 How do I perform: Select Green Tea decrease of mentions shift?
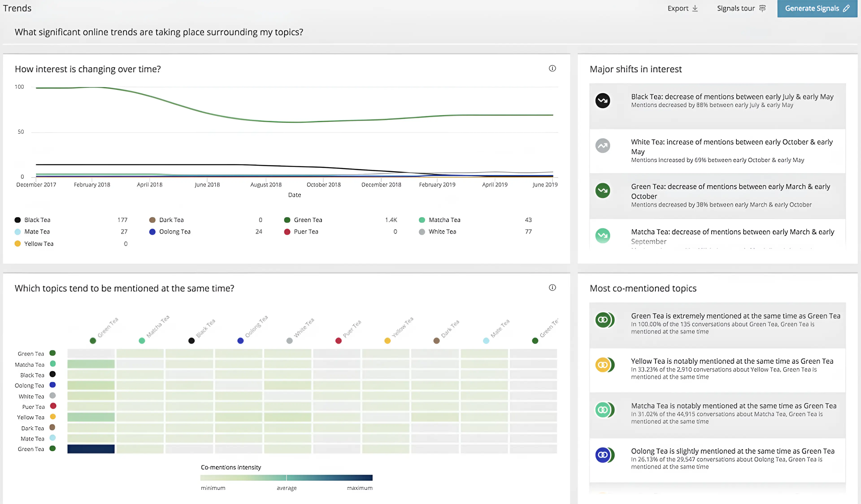point(717,196)
